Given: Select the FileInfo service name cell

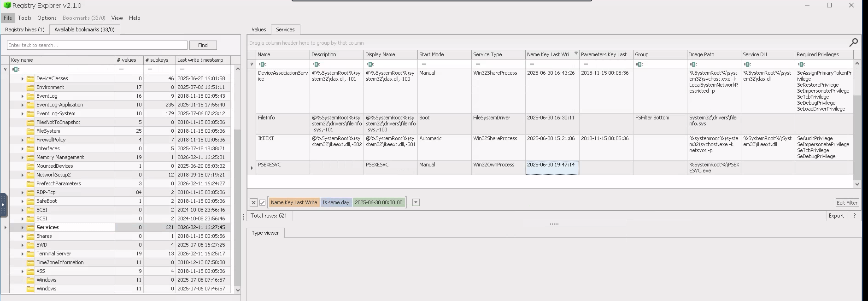Looking at the screenshot, I should point(283,124).
